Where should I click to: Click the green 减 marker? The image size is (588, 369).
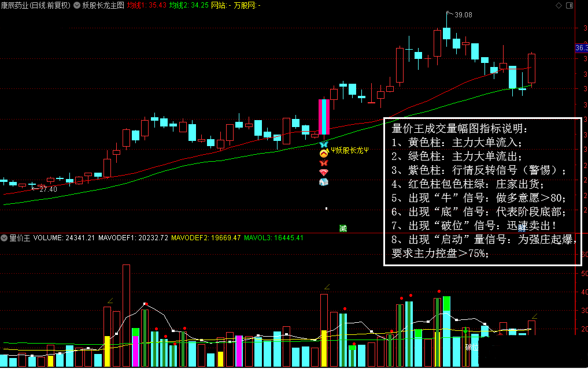(x=343, y=228)
